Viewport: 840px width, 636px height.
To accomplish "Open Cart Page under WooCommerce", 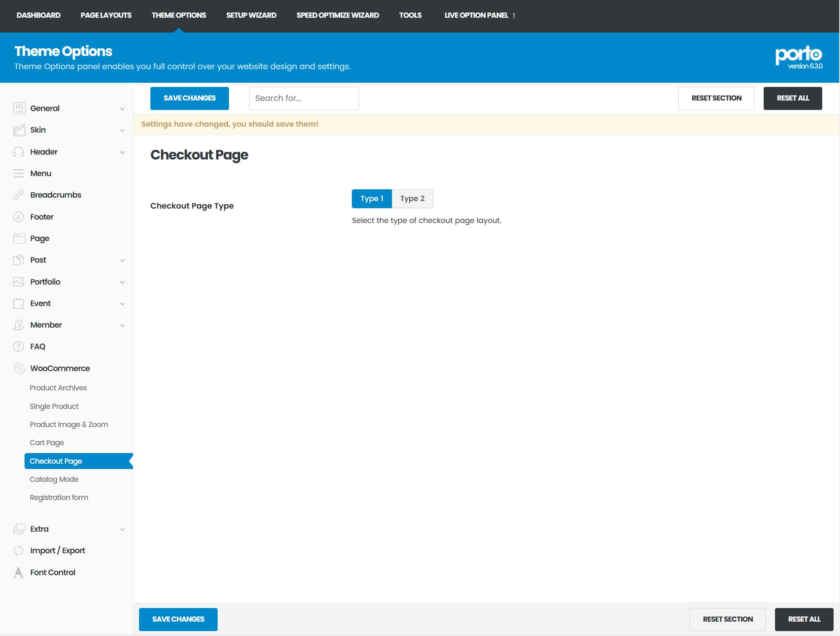I will 47,443.
